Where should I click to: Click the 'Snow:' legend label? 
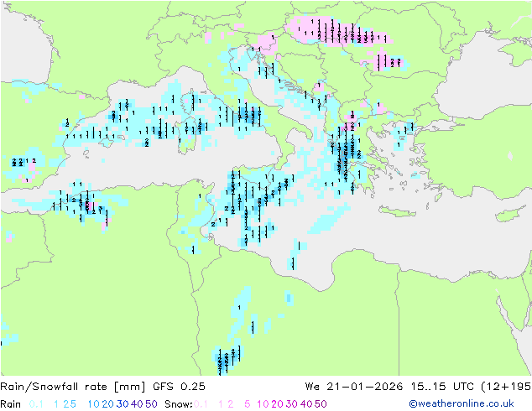(x=179, y=404)
